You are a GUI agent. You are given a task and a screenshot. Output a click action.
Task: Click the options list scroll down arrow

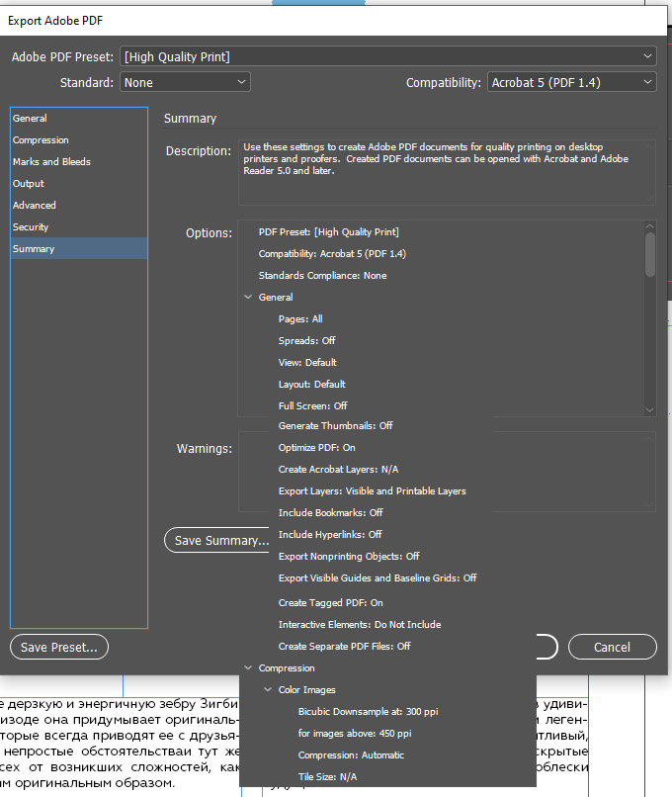click(x=649, y=409)
